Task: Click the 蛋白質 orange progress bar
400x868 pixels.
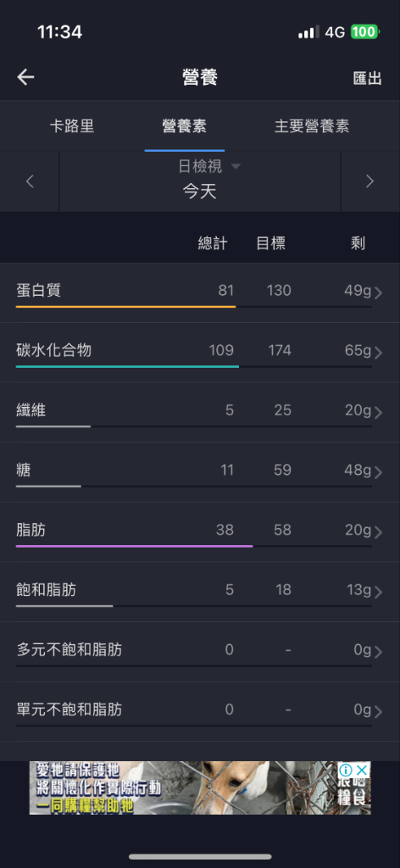Action: [125, 306]
